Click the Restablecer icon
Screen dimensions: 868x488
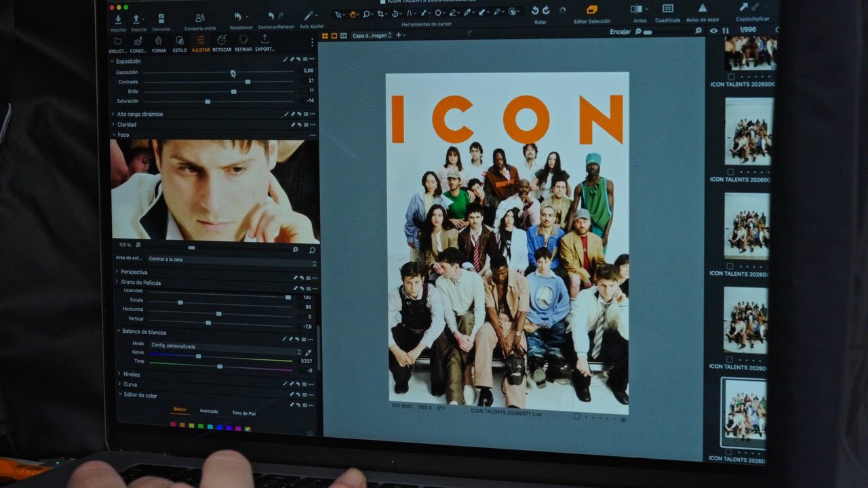pyautogui.click(x=238, y=16)
